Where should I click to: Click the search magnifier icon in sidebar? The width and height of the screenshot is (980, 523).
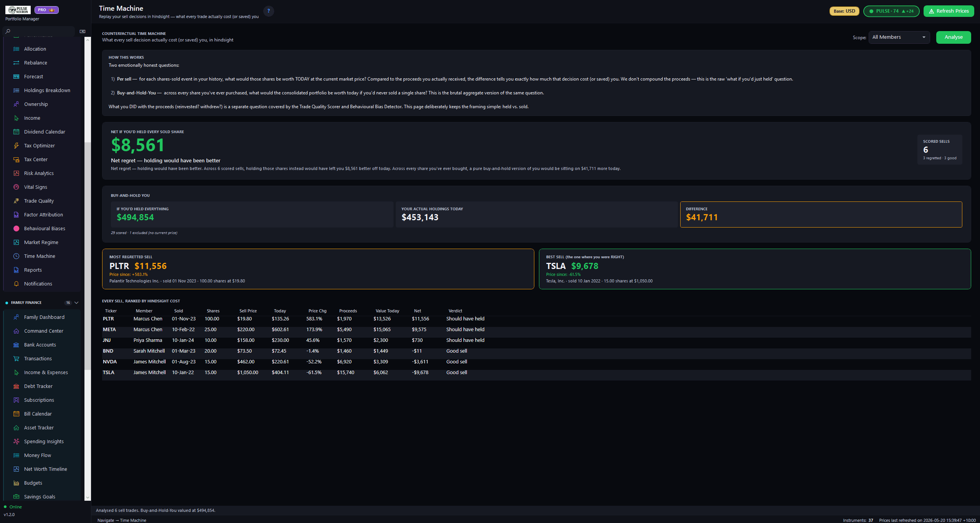click(8, 31)
